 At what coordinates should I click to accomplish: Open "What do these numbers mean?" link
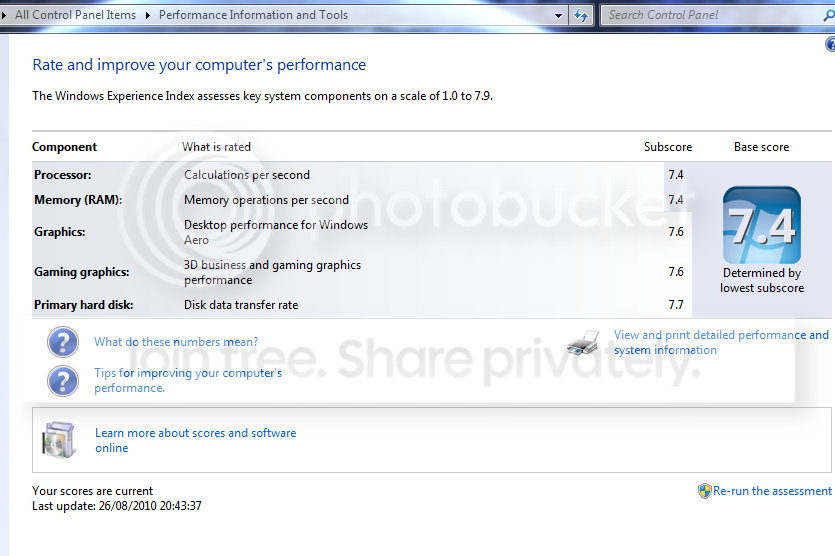point(176,342)
